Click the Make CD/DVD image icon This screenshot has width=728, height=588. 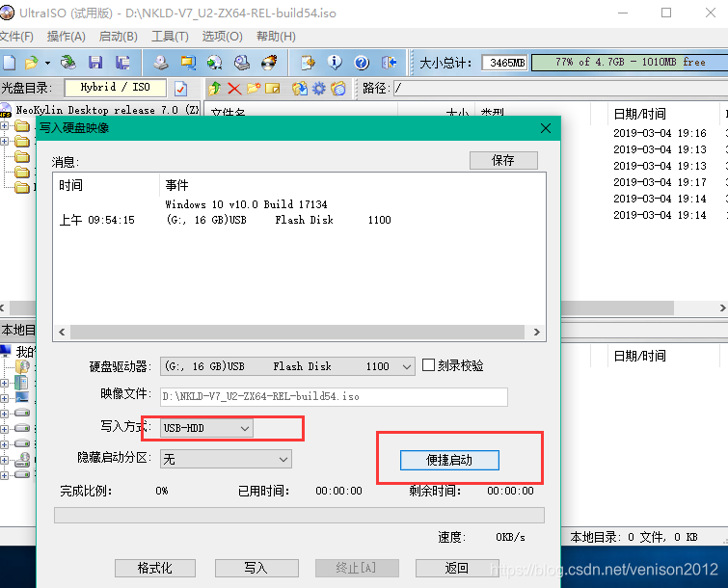(161, 63)
